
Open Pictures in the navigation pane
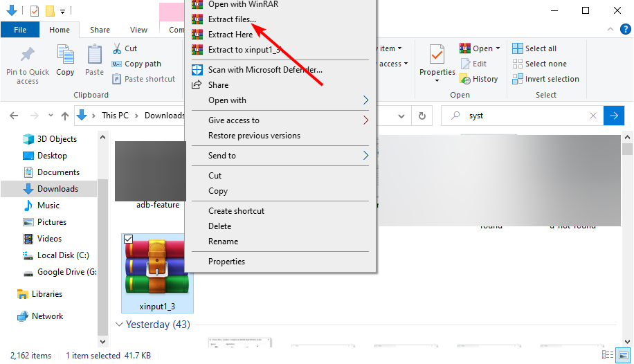click(44, 221)
